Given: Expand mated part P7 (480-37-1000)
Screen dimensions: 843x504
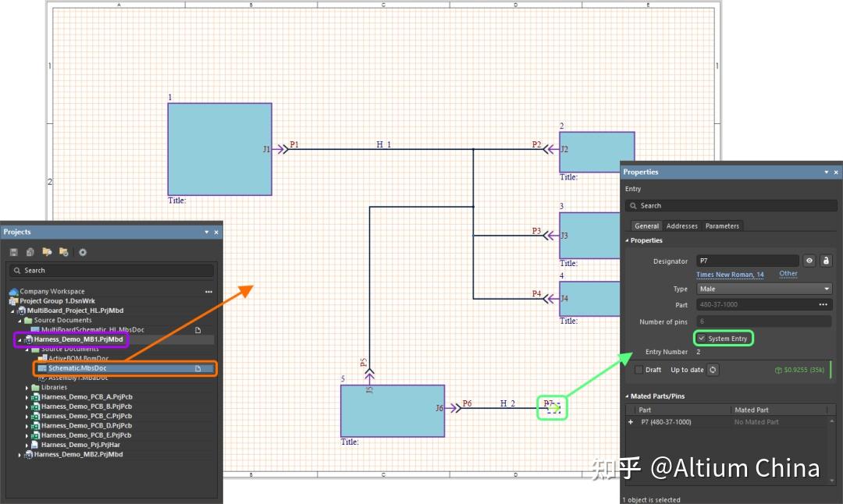Looking at the screenshot, I should [630, 421].
